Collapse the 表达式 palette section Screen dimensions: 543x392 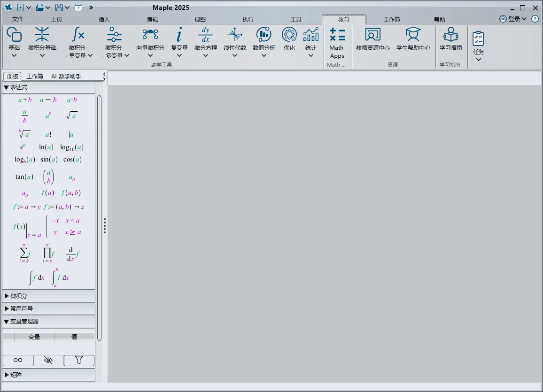tap(19, 87)
